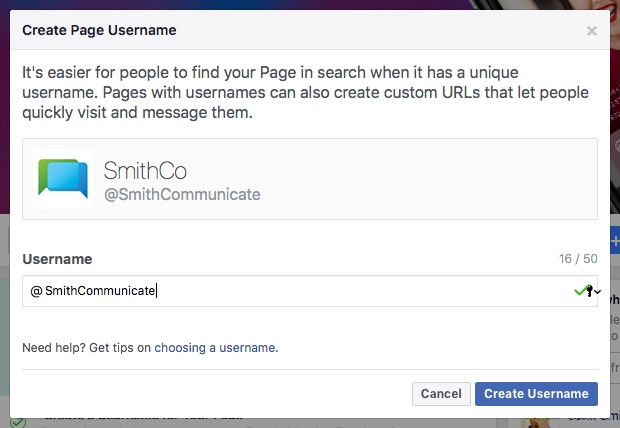Expand the key icon dropdown chevron
This screenshot has height=428, width=620.
point(597,292)
